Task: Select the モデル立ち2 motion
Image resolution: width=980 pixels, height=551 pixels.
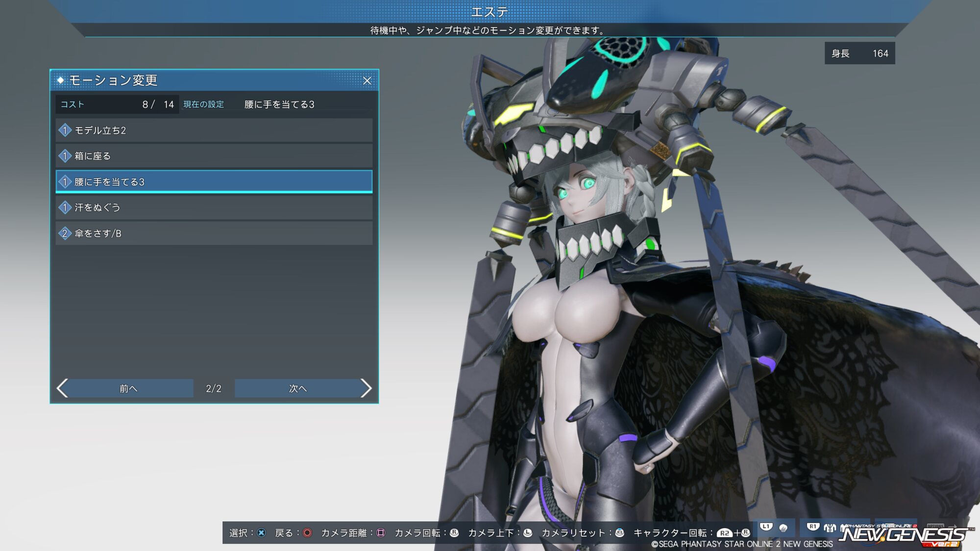Action: tap(214, 130)
